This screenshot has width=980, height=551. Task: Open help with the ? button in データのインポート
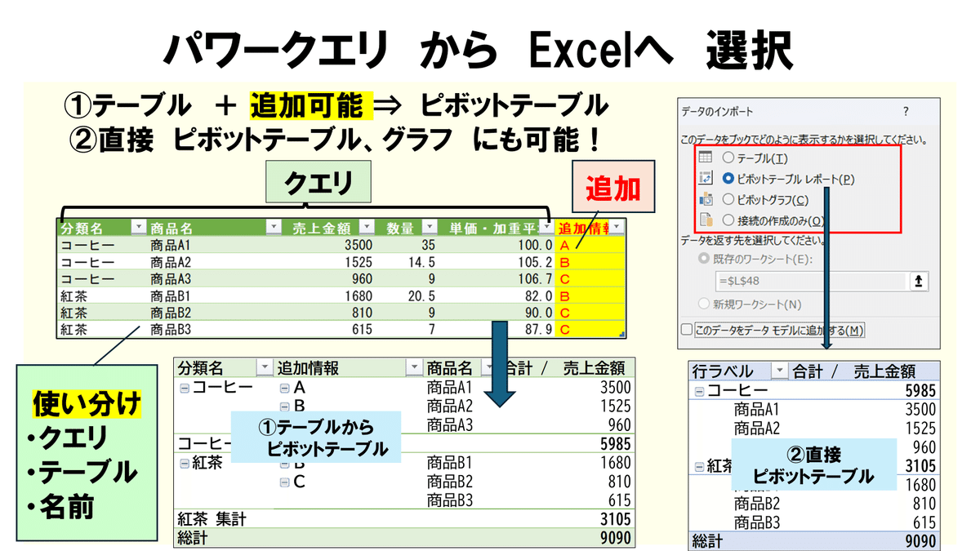(x=905, y=112)
